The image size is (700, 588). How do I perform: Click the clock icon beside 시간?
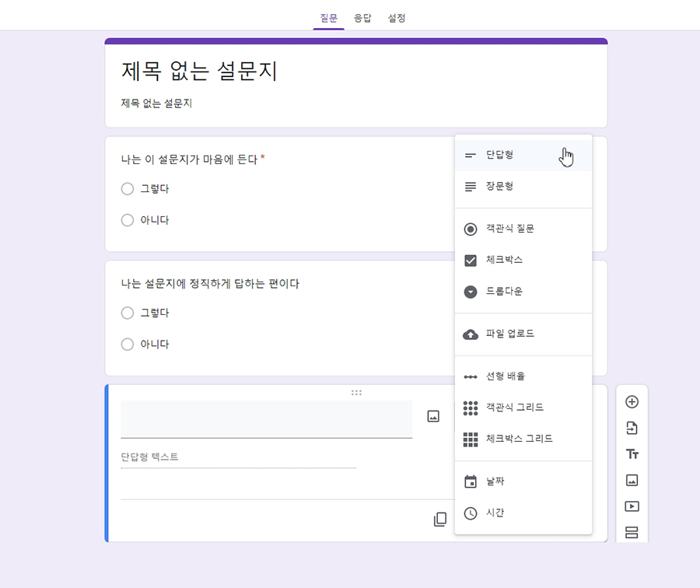click(x=470, y=513)
